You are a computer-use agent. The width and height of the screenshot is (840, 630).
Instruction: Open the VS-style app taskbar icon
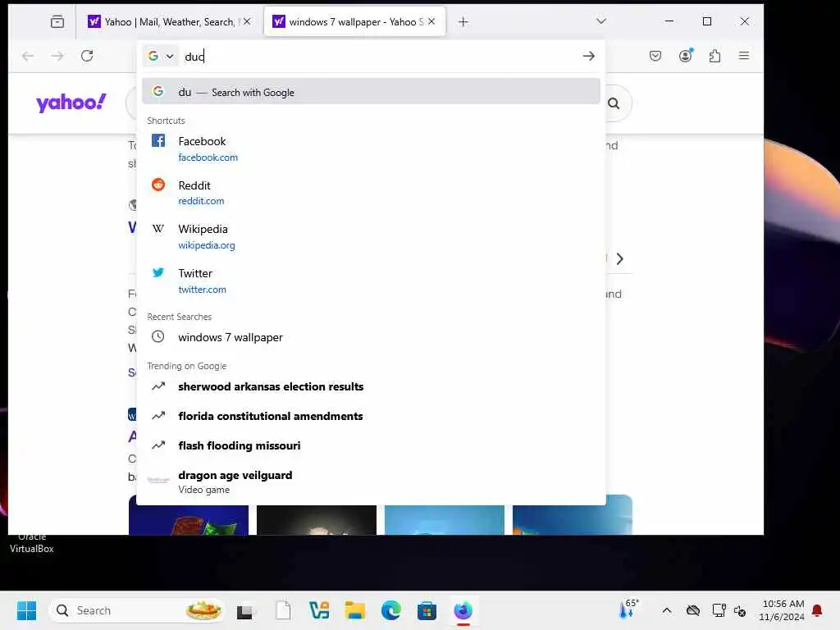click(319, 610)
